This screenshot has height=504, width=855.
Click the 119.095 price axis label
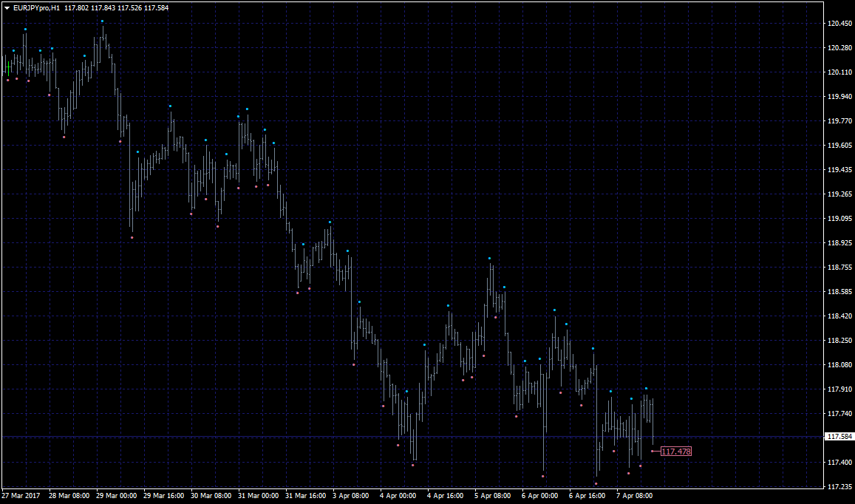[839, 219]
